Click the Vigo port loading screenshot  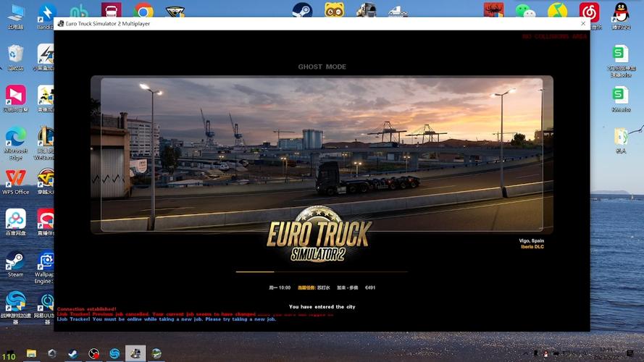(322, 155)
